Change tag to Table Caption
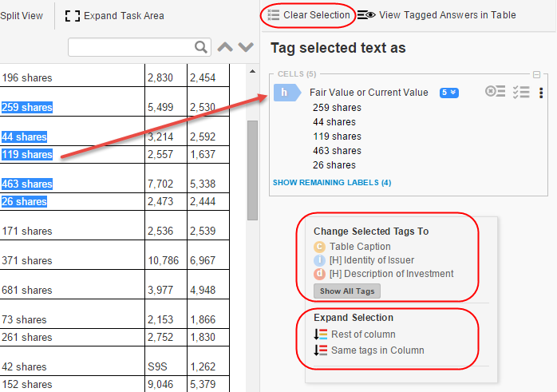Image resolution: width=557 pixels, height=392 pixels. 360,247
